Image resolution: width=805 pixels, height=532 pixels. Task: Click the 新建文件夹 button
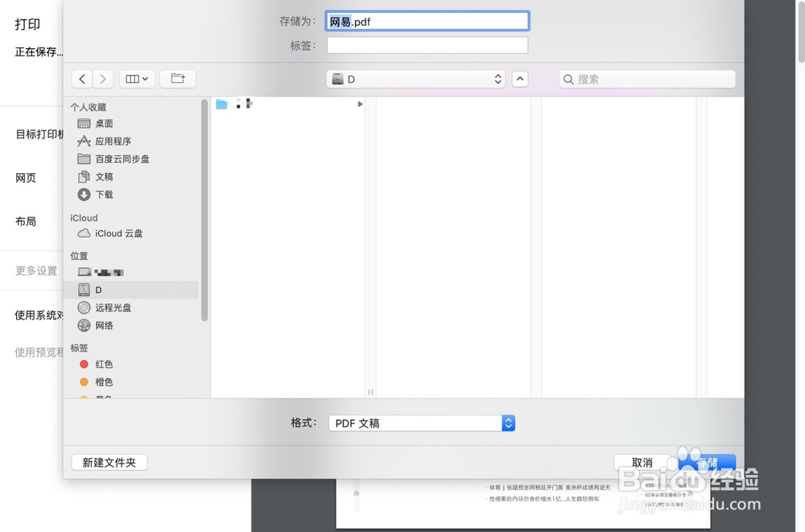(x=109, y=462)
